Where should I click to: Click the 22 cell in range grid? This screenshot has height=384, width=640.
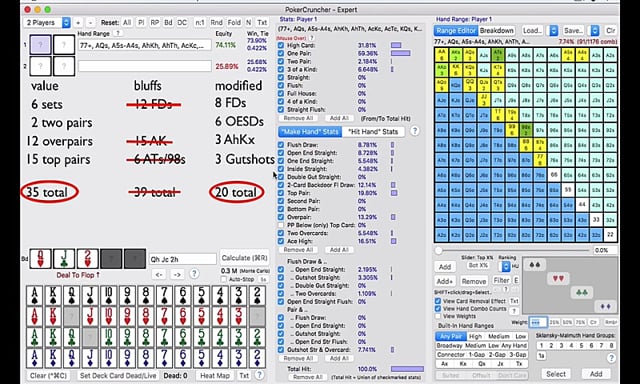tap(610, 235)
